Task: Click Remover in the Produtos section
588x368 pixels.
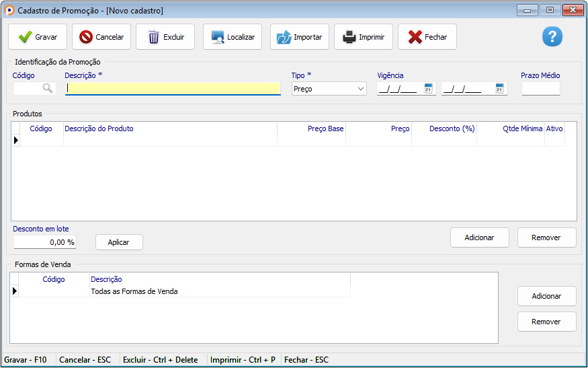Action: click(546, 237)
